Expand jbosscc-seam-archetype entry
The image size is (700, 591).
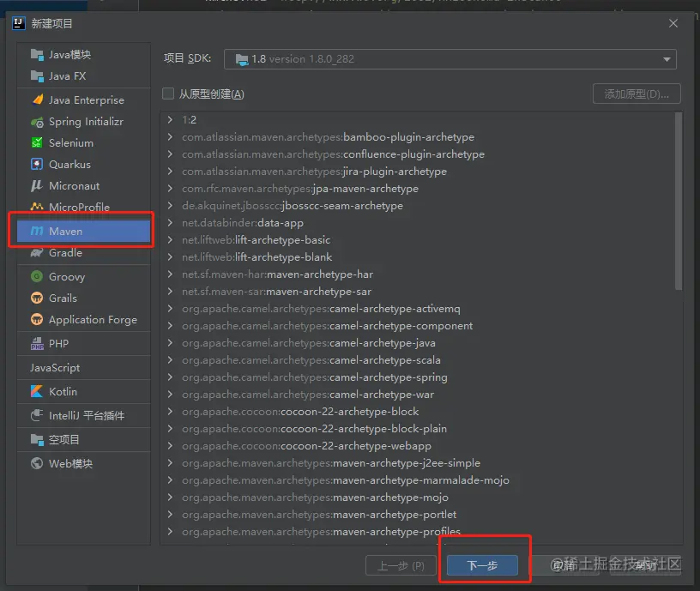(x=170, y=205)
